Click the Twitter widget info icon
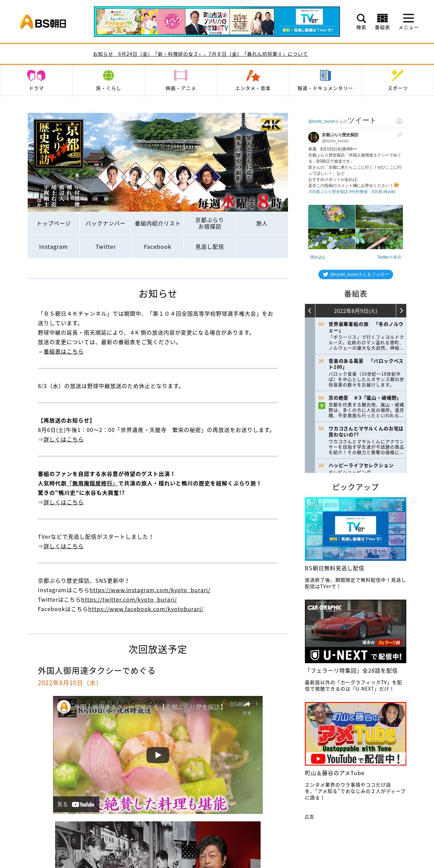Viewport: 434px width, 868px height. click(x=399, y=121)
